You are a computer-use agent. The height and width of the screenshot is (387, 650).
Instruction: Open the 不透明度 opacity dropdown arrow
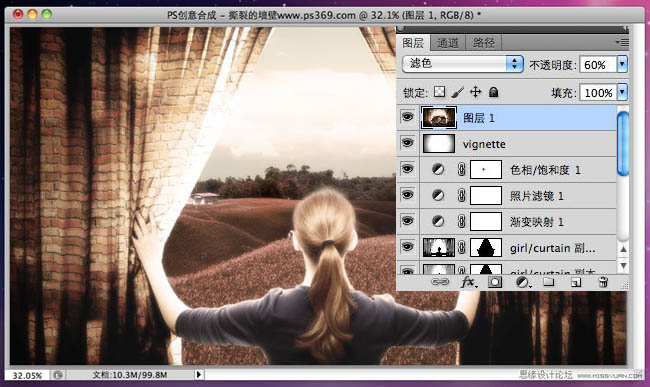coord(622,64)
